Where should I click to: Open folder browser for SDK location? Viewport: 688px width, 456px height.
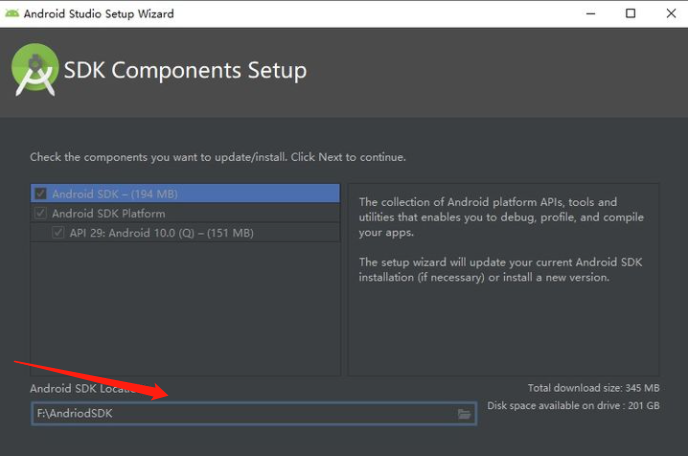(465, 414)
